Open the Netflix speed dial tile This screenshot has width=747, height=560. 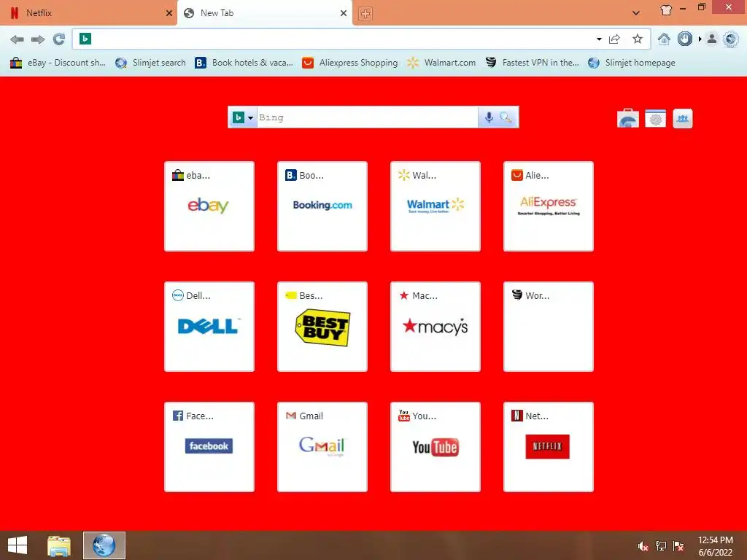[x=549, y=447]
